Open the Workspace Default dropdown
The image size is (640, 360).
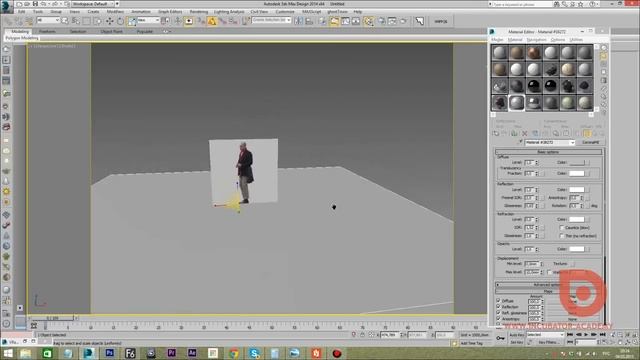(94, 4)
